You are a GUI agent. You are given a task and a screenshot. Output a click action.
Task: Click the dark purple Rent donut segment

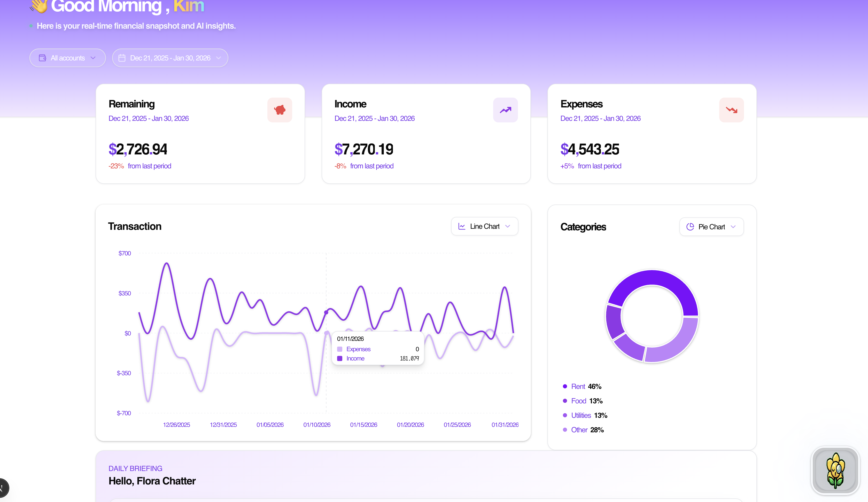pos(652,278)
